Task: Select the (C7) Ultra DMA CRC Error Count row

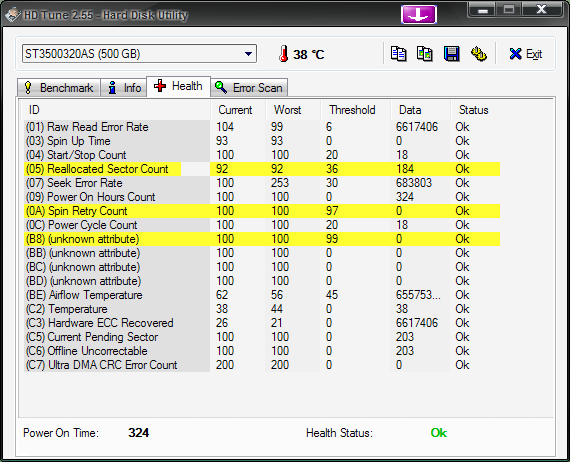Action: [262, 365]
